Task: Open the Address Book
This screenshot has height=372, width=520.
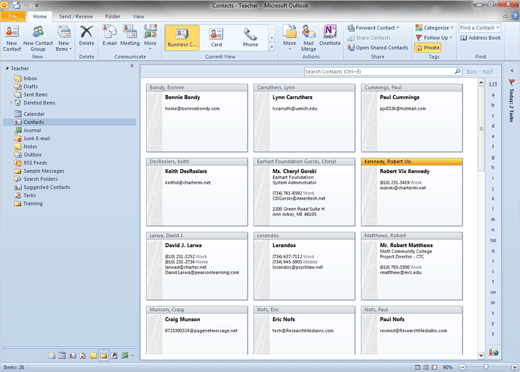Action: click(x=480, y=38)
